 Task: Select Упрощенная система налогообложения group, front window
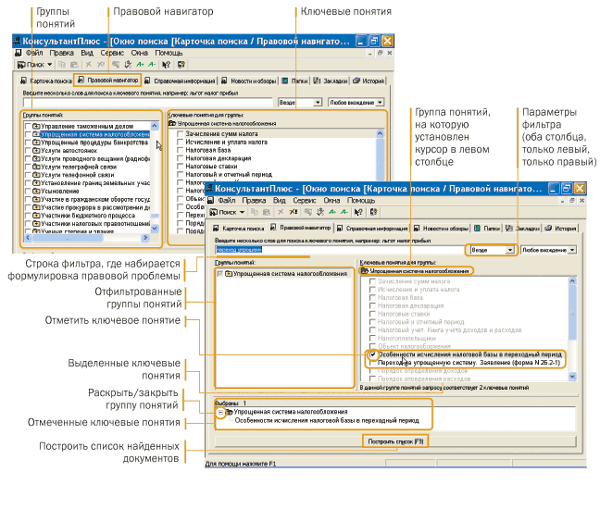[x=287, y=274]
